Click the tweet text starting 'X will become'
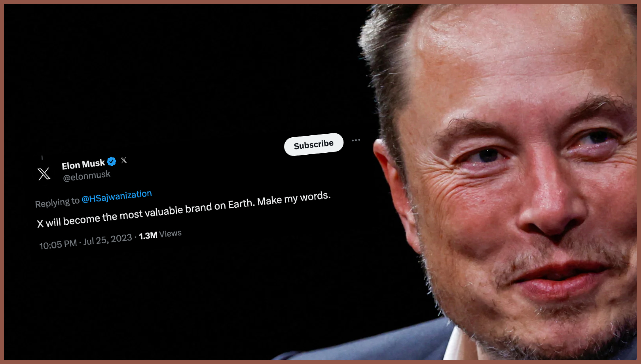The image size is (641, 364). [x=184, y=210]
